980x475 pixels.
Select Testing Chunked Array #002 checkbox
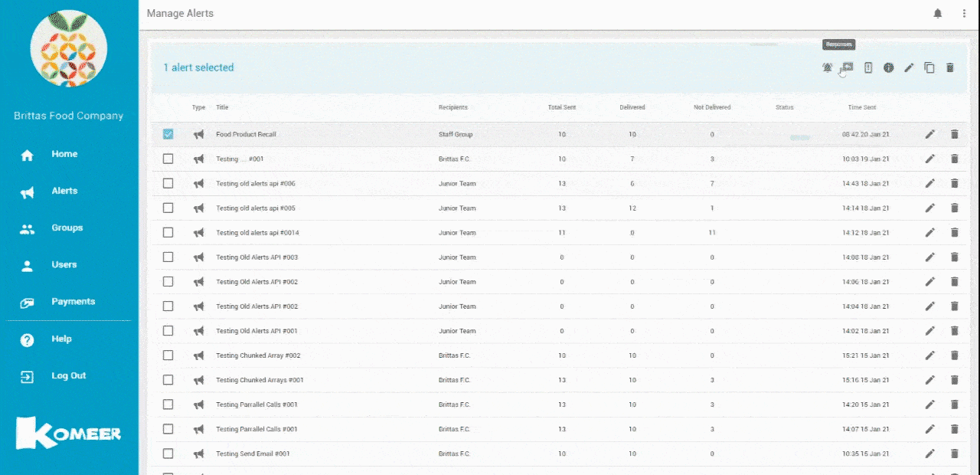click(168, 355)
